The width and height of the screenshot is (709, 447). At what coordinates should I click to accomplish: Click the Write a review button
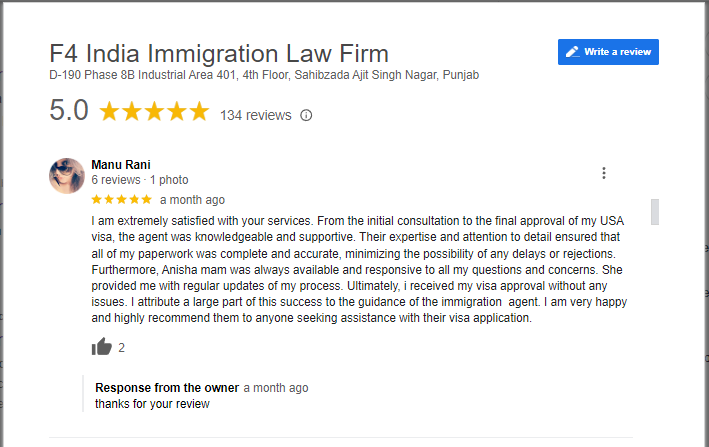click(x=608, y=52)
